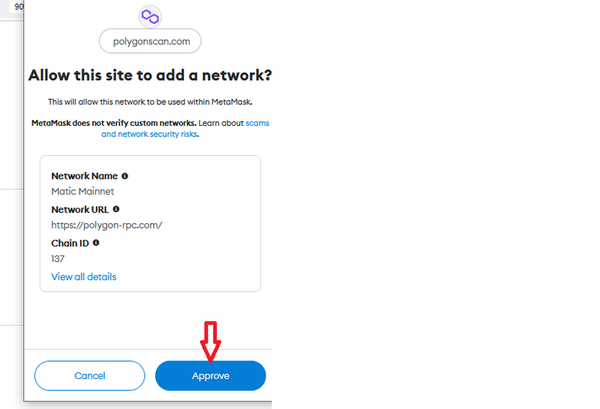600x409 pixels.
Task: Select the polygonscan.com origin pill
Action: tap(150, 41)
